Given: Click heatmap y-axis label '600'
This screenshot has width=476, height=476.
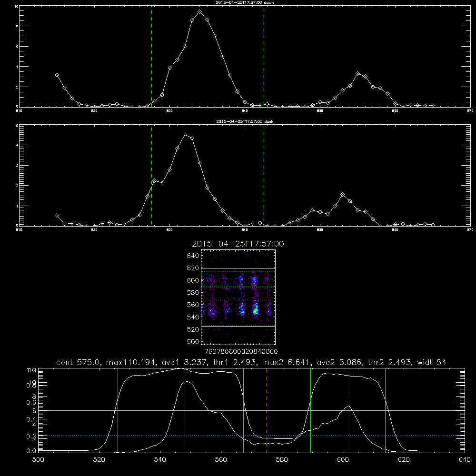Looking at the screenshot, I should (x=193, y=280).
